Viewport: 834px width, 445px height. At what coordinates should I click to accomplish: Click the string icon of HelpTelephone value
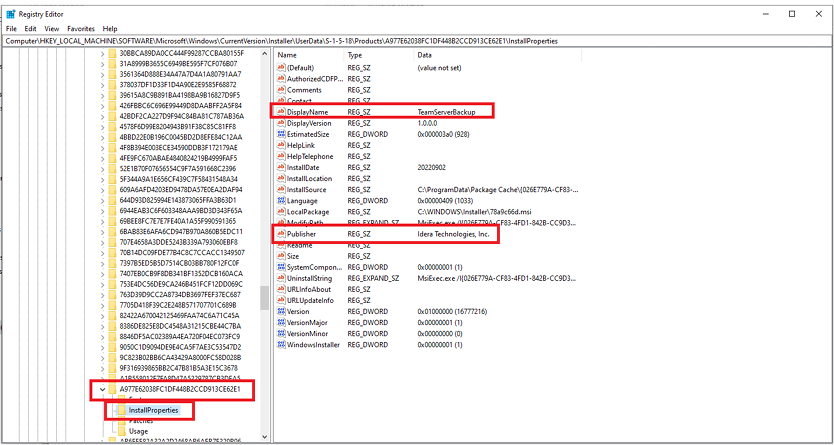pyautogui.click(x=281, y=156)
